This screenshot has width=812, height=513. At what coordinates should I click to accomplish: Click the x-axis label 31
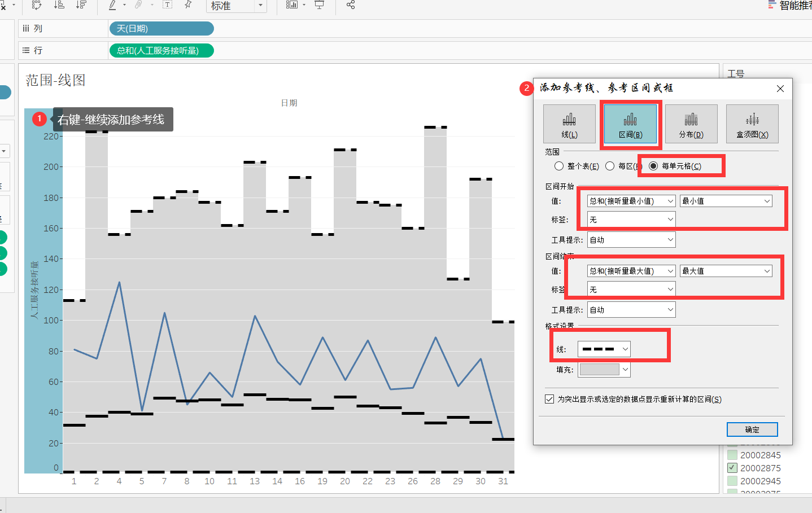(503, 481)
